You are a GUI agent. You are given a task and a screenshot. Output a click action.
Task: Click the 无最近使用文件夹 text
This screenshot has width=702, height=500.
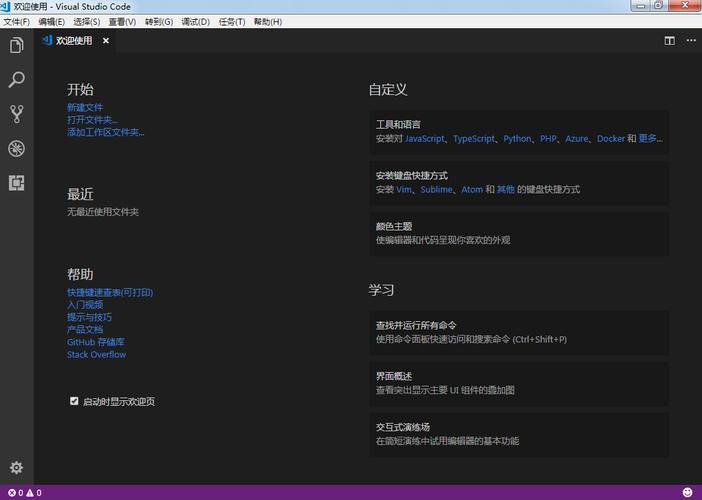(x=103, y=212)
